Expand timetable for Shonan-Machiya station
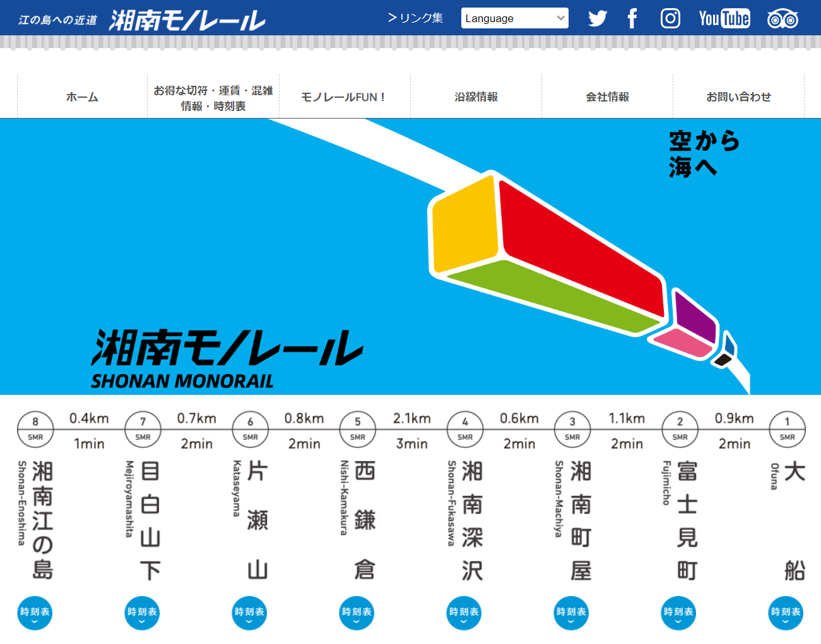 pos(571,612)
